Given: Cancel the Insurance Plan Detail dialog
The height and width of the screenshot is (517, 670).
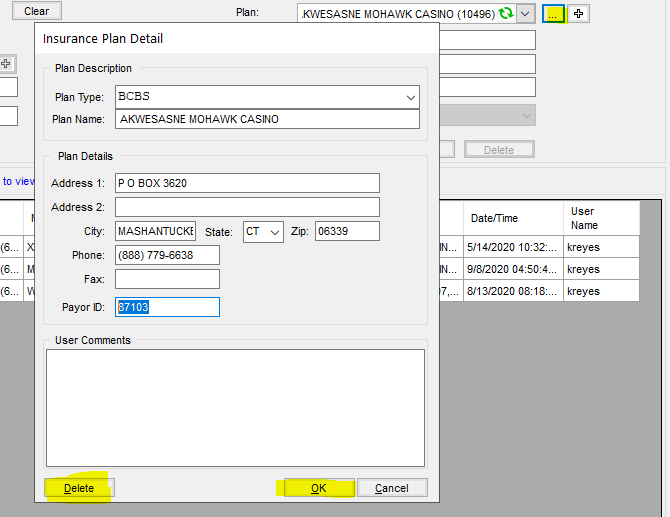Looking at the screenshot, I should (x=392, y=488).
